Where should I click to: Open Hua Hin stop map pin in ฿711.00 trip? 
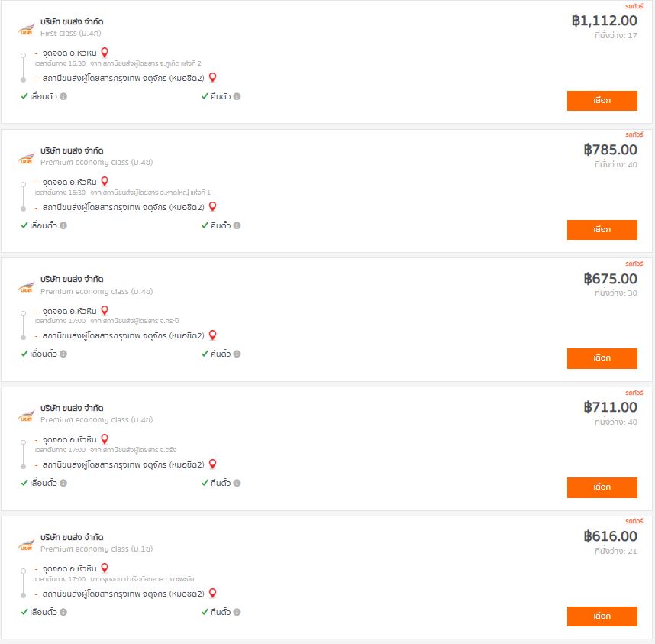[105, 439]
